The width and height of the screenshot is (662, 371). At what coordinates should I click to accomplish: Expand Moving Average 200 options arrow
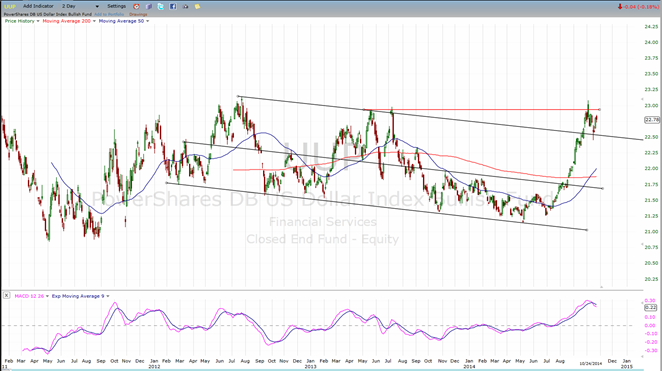[94, 21]
